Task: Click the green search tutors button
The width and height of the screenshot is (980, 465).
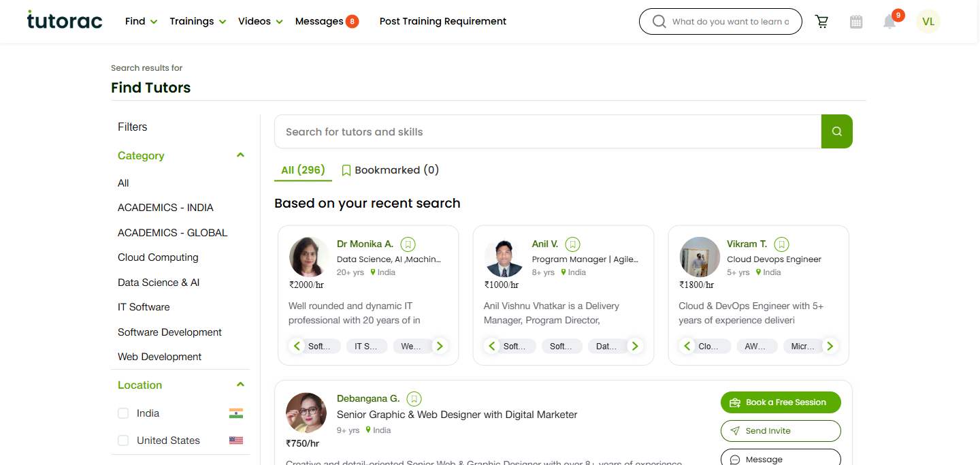Action: click(837, 131)
